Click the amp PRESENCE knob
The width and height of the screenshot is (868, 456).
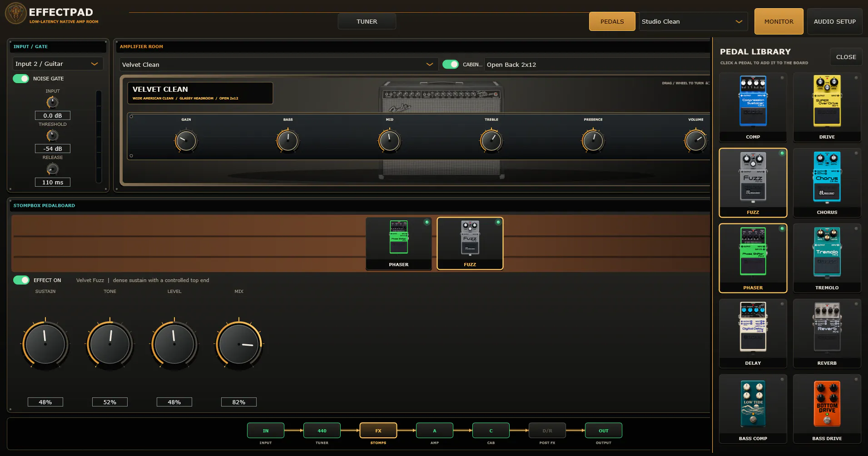(593, 141)
